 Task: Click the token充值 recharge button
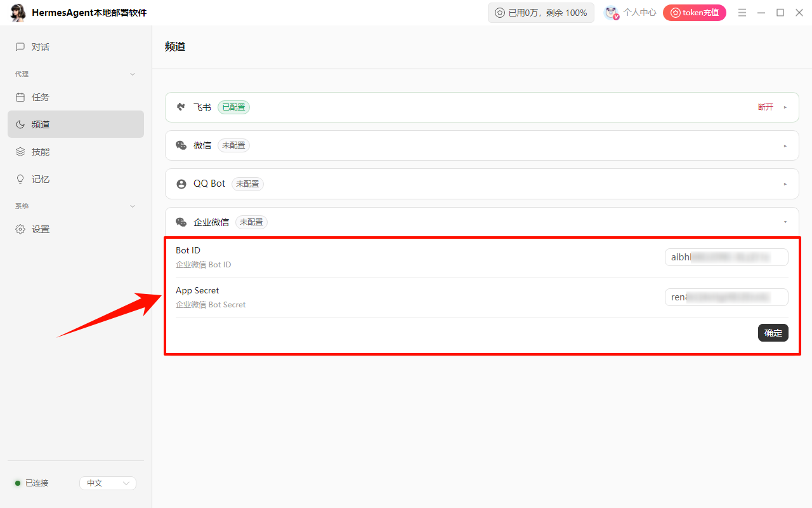click(x=695, y=13)
